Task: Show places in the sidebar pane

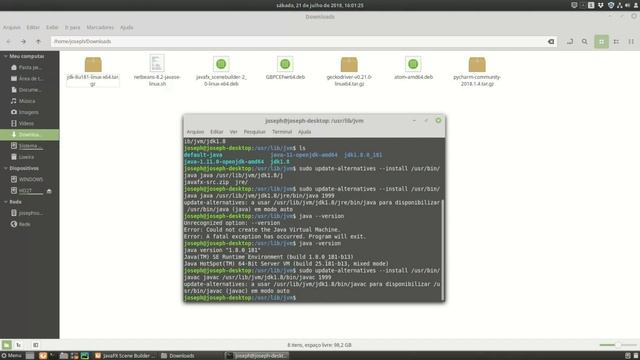Action: (7, 345)
